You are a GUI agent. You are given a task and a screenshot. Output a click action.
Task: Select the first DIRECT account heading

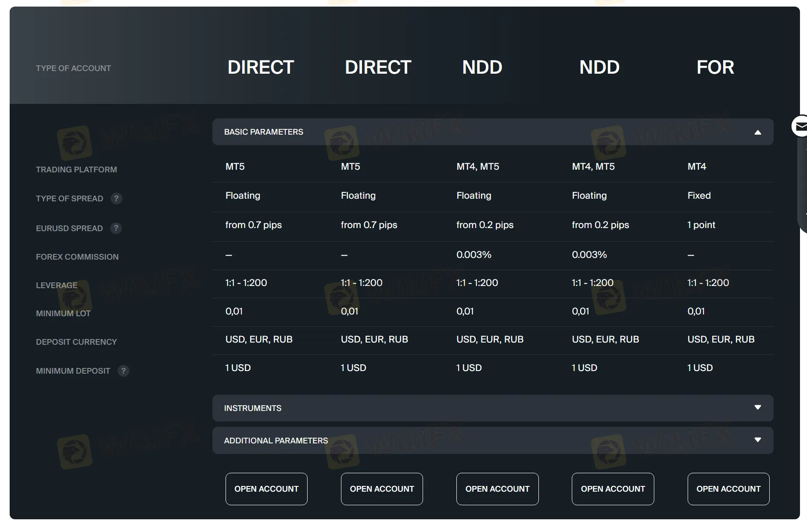[x=261, y=67]
